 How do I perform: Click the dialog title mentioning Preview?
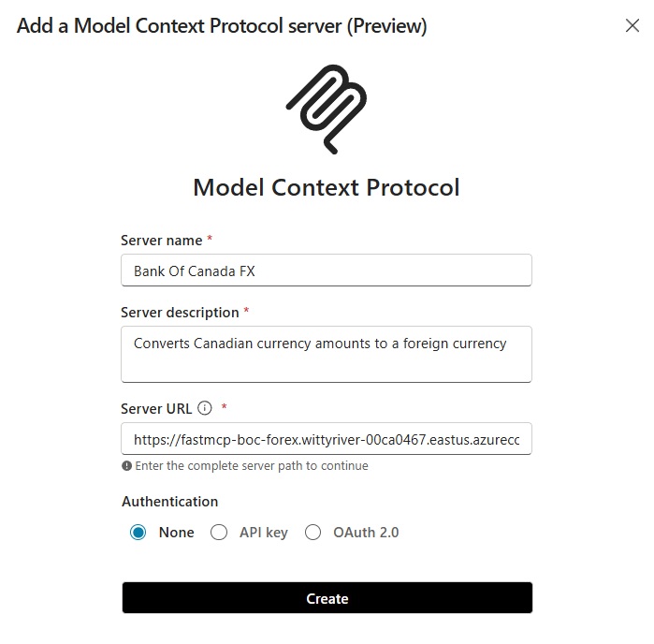coord(222,26)
